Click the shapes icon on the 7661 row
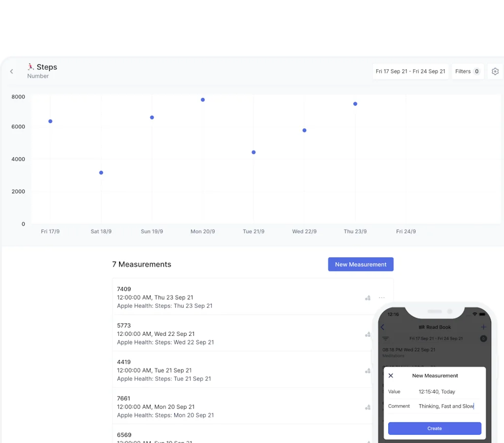Screen dimensions: 504x443 tap(368, 407)
